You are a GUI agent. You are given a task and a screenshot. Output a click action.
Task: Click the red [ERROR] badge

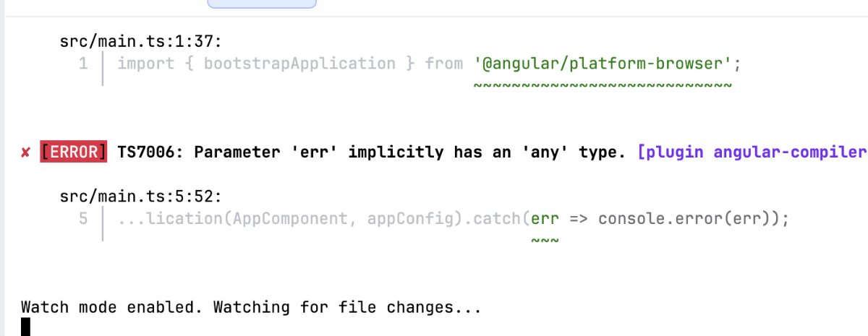75,152
